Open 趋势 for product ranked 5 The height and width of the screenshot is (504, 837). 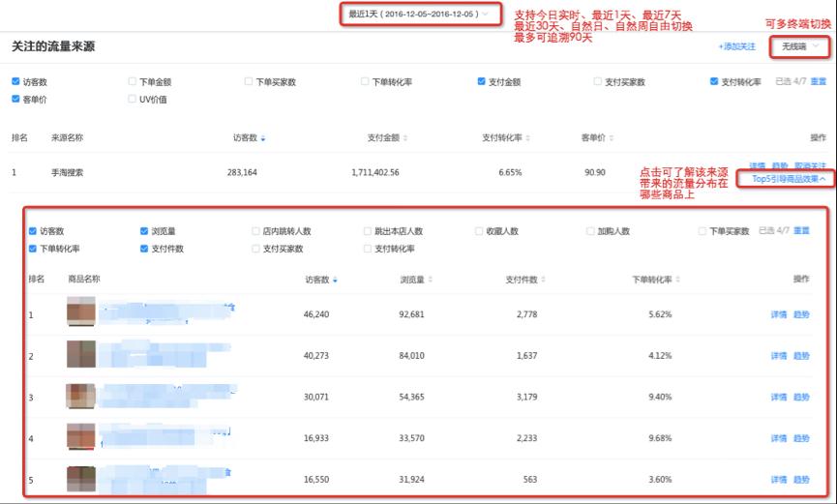[801, 479]
